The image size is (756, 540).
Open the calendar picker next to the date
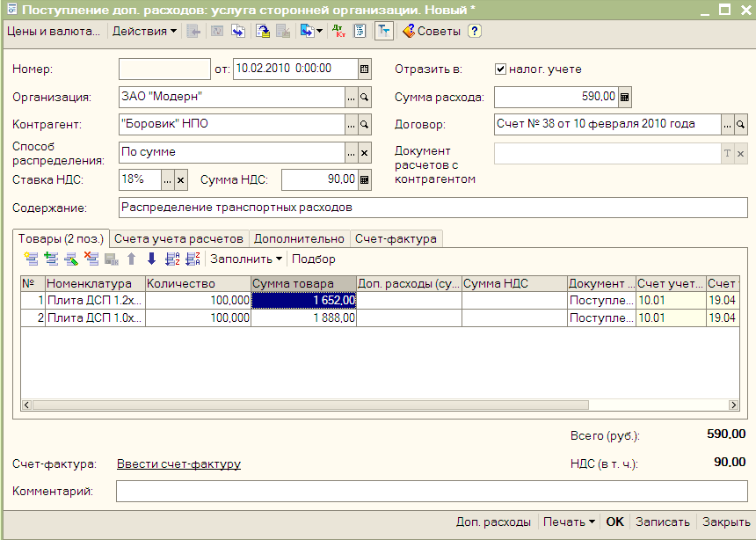pyautogui.click(x=365, y=69)
